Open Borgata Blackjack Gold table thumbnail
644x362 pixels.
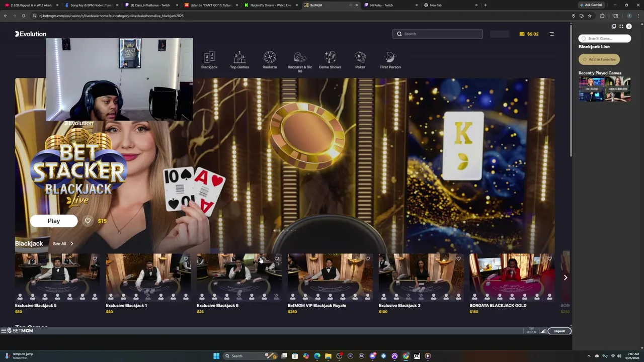click(512, 277)
